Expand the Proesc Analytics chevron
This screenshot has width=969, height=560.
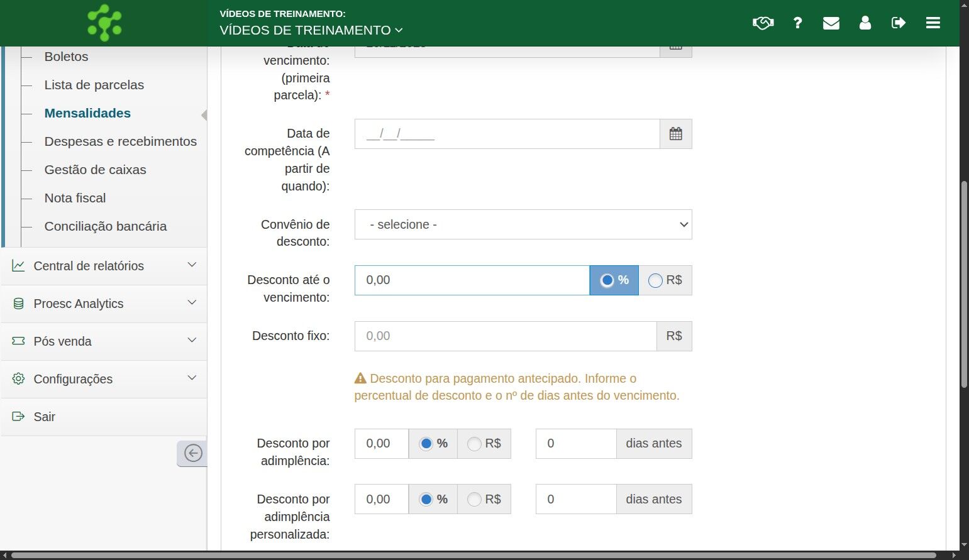(x=192, y=303)
